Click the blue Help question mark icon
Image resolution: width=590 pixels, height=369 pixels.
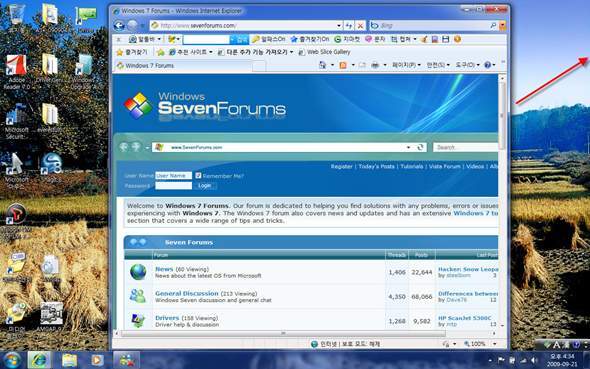(488, 65)
